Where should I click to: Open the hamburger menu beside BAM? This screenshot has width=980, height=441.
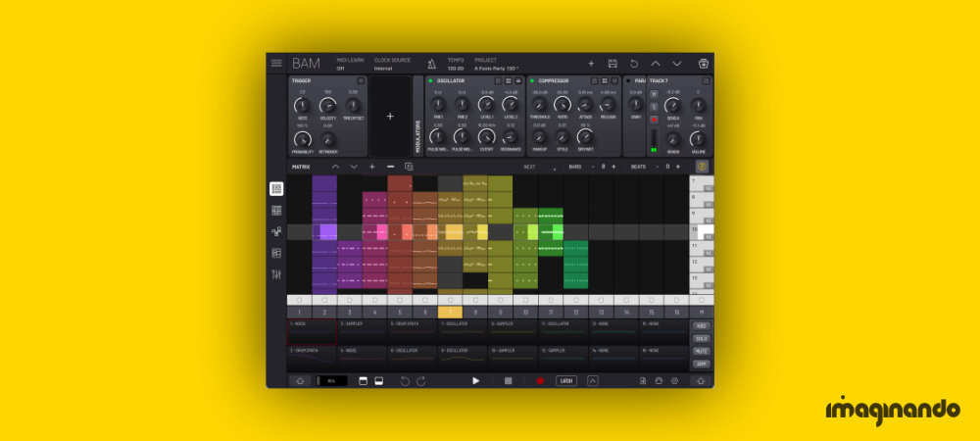pos(276,63)
